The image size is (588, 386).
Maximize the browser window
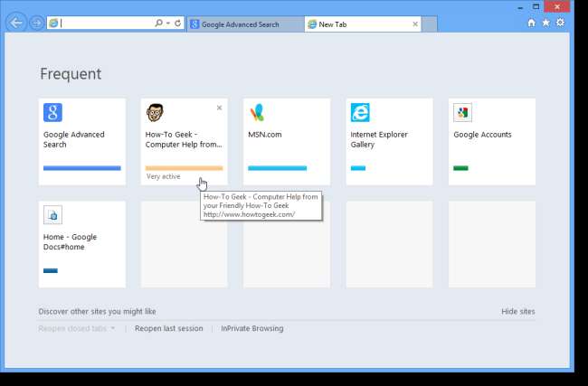(536, 6)
